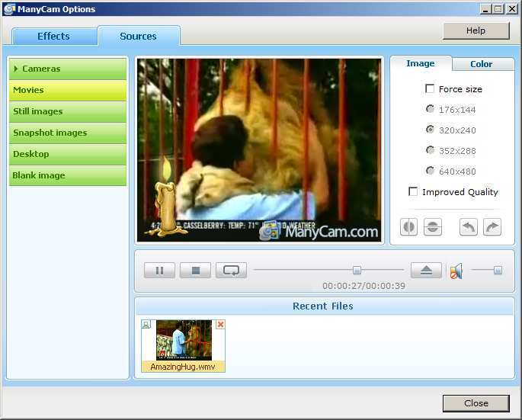Image resolution: width=522 pixels, height=420 pixels.
Task: Select 352x288 resolution
Action: click(430, 150)
